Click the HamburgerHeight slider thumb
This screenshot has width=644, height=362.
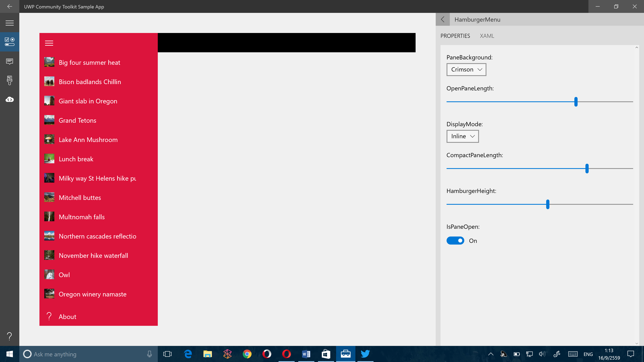[547, 204]
